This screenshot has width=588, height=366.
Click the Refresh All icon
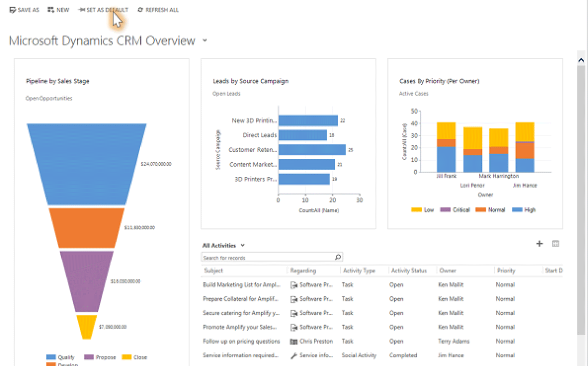(x=140, y=10)
